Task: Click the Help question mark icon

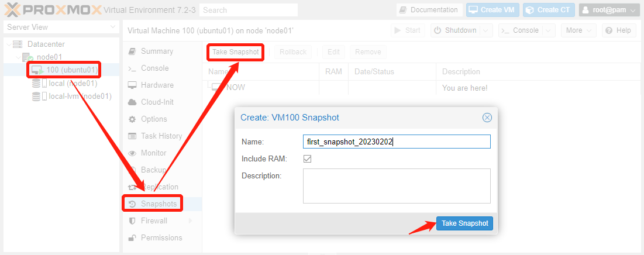Action: (x=609, y=30)
